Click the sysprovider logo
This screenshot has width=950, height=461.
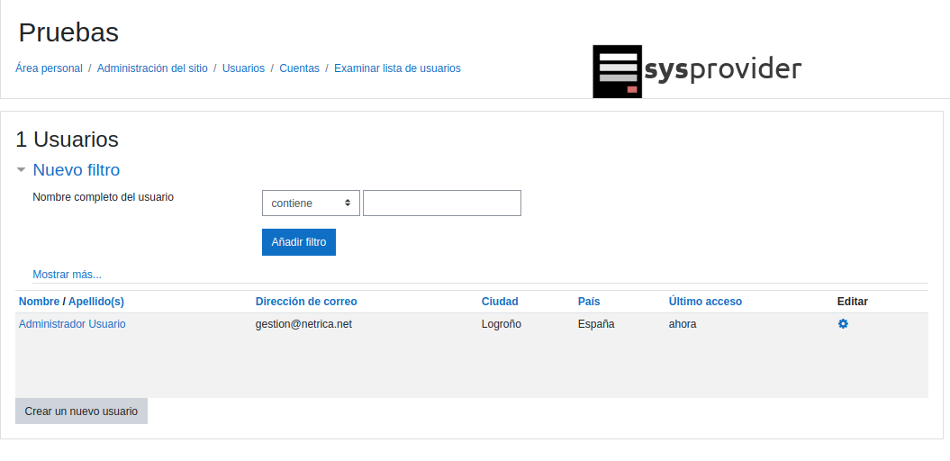pos(697,70)
